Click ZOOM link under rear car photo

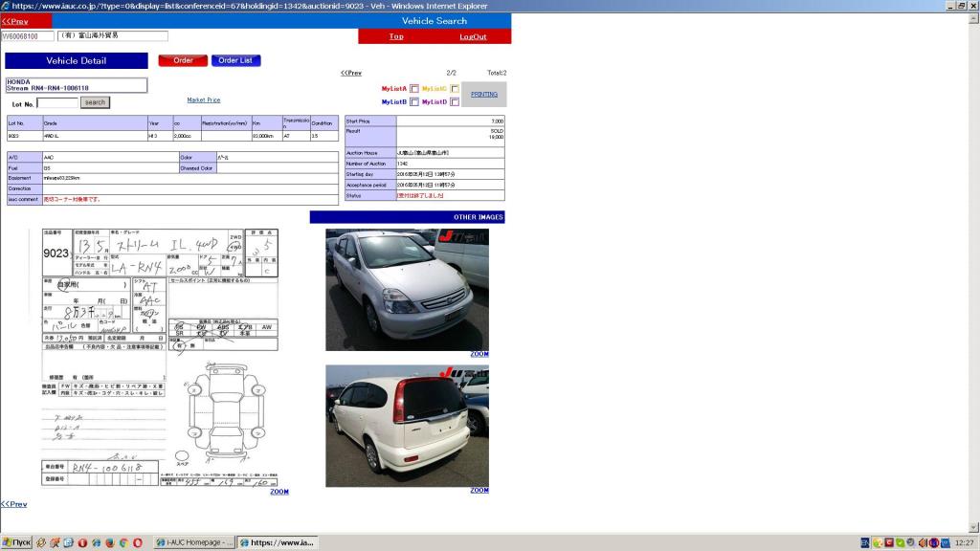coord(479,491)
